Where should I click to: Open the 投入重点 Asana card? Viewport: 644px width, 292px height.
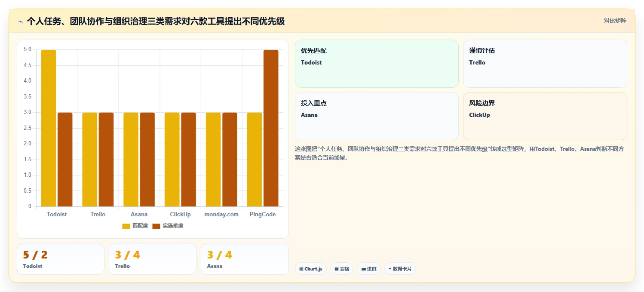[377, 116]
